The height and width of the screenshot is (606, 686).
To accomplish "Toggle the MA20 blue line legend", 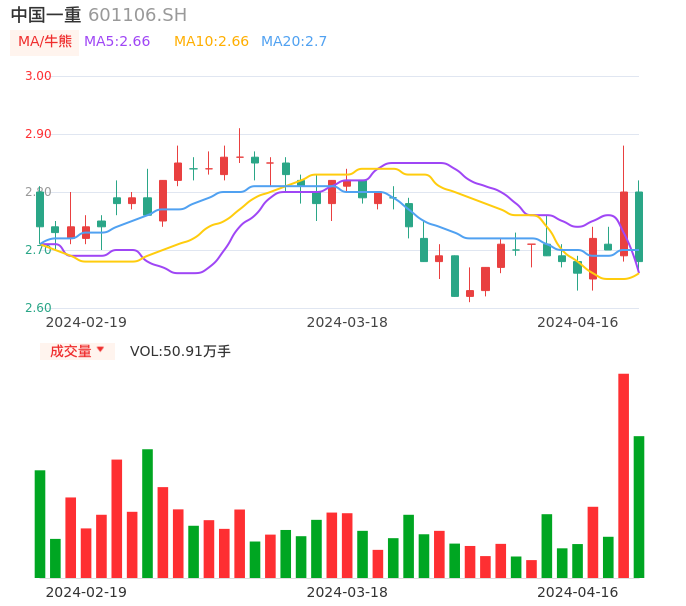I will click(x=294, y=42).
